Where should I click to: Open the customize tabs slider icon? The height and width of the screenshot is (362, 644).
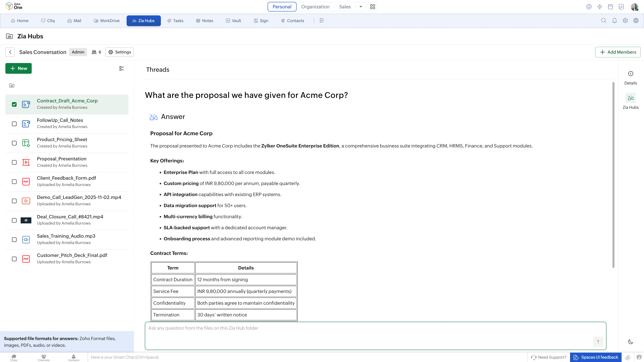321,21
